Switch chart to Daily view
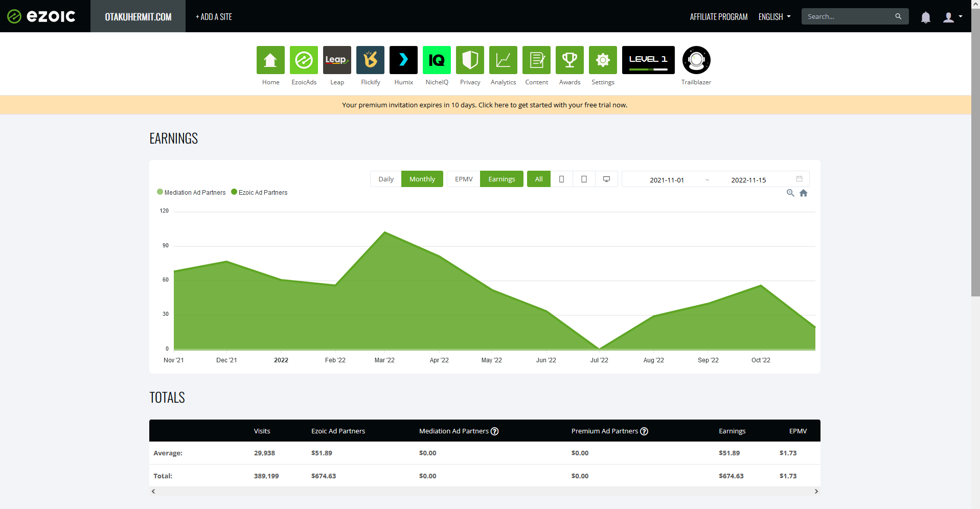The width and height of the screenshot is (980, 509). (386, 179)
